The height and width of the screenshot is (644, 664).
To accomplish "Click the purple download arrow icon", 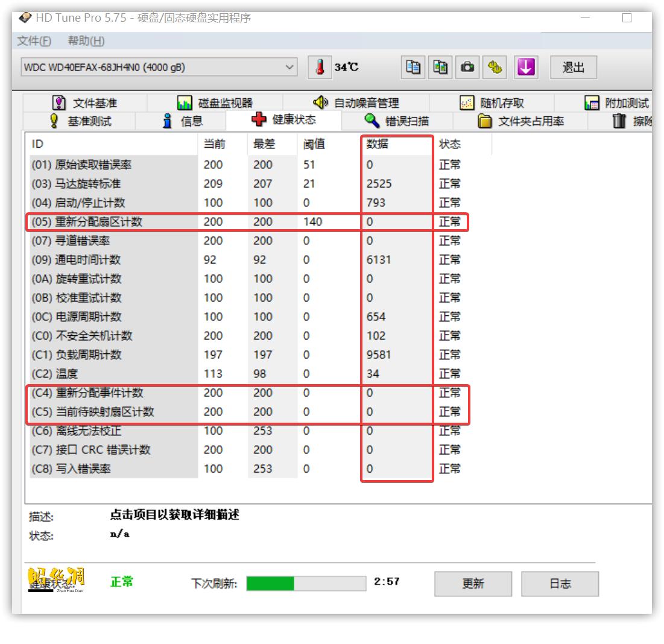I will [523, 68].
